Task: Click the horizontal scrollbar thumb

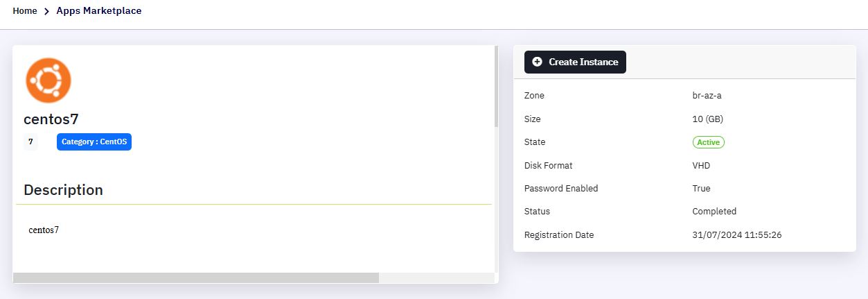Action: pos(196,277)
